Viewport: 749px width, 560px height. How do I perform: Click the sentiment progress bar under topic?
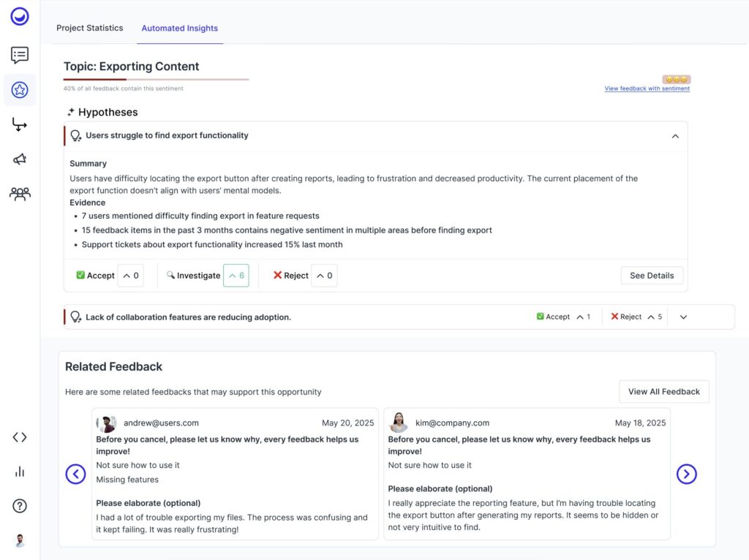[x=156, y=79]
